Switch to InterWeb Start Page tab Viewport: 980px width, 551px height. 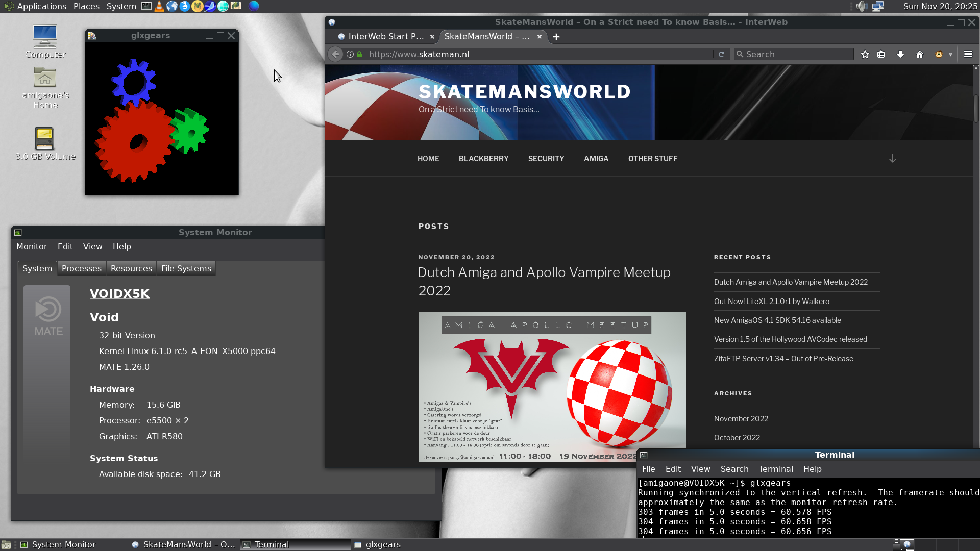pos(386,37)
